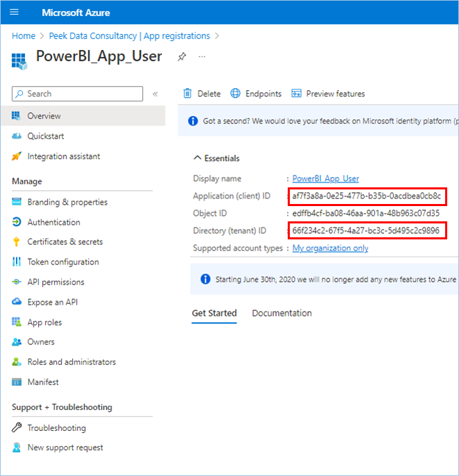Click My organization only link

330,248
